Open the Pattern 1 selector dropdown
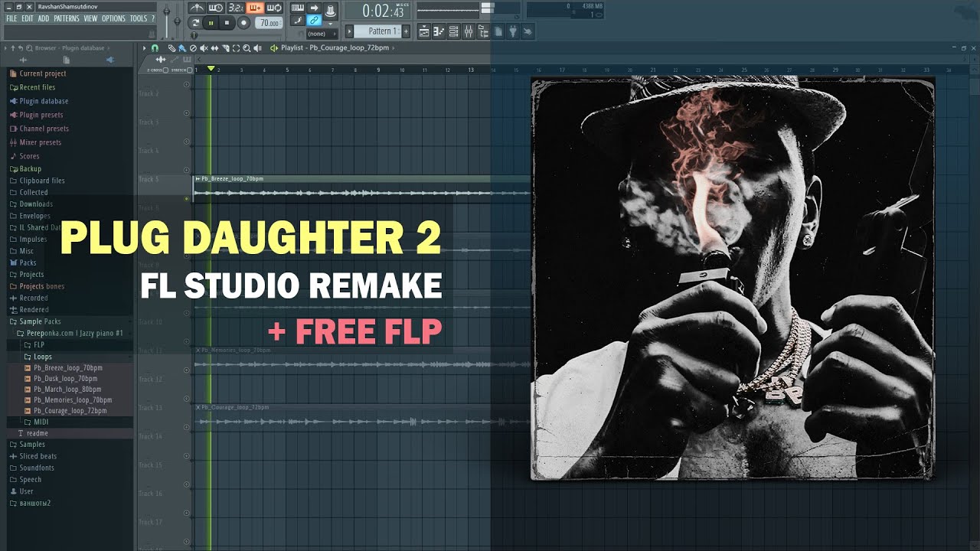This screenshot has width=980, height=551. click(377, 31)
